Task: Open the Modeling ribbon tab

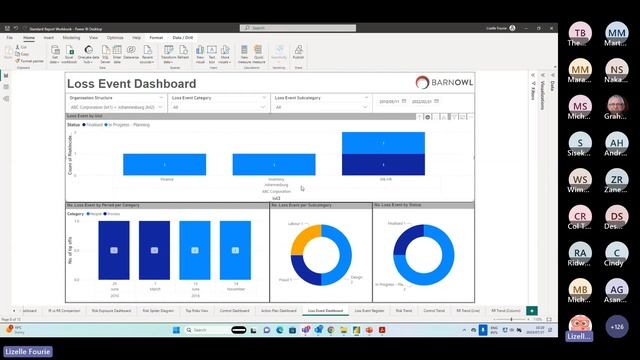Action: point(71,38)
